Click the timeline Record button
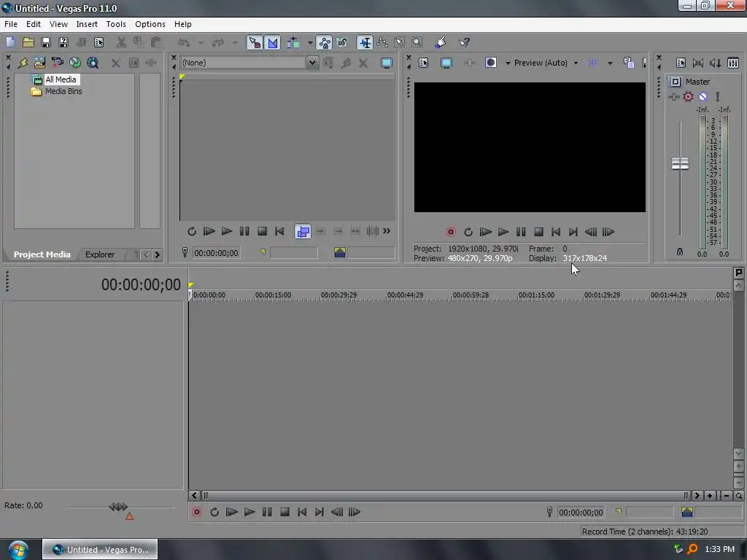Image resolution: width=747 pixels, height=560 pixels. point(197,512)
